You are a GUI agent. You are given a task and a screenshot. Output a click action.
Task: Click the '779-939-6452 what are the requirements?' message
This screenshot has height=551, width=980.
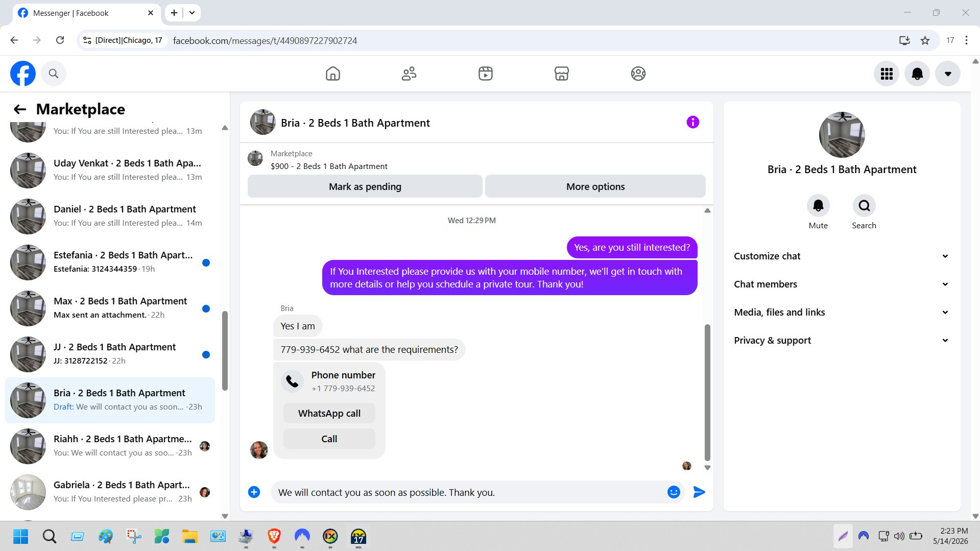click(x=369, y=350)
